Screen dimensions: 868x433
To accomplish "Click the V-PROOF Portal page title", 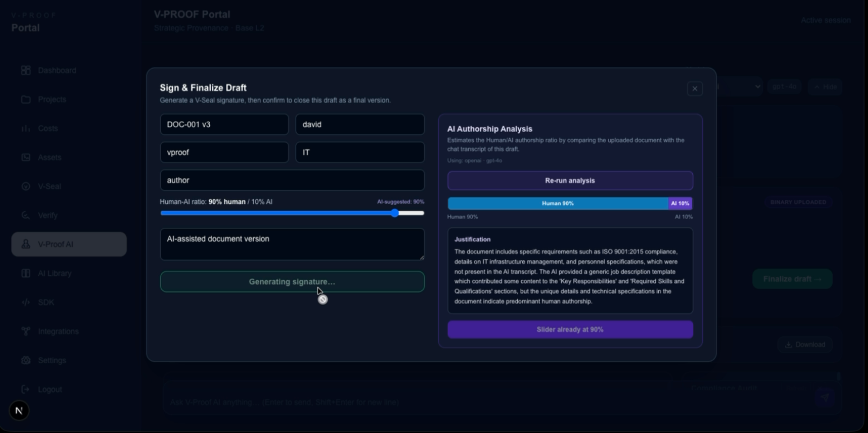I will 192,14.
